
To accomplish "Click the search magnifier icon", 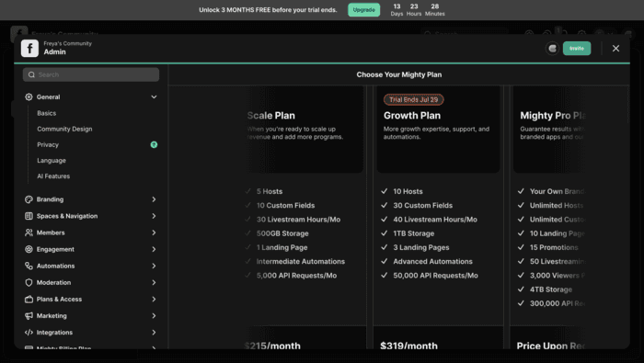I will (31, 74).
